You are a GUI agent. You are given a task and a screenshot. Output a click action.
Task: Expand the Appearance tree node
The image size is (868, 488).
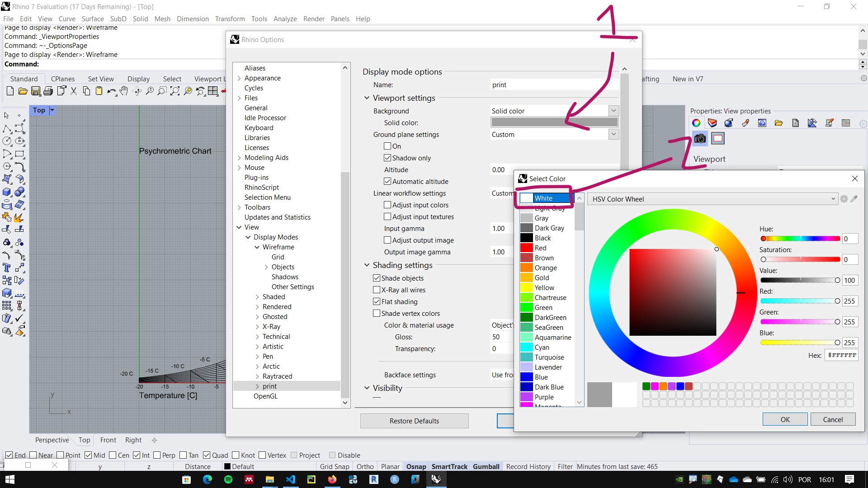click(x=239, y=78)
